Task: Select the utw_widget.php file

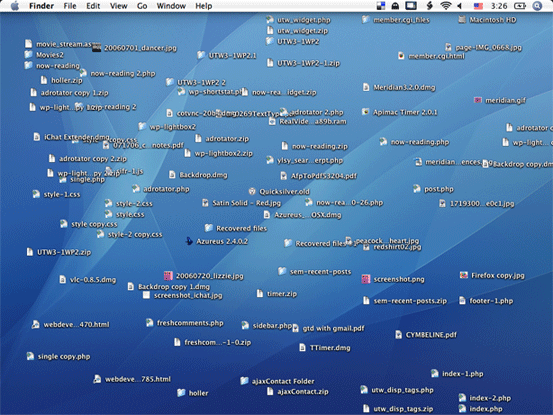Action: coord(298,20)
